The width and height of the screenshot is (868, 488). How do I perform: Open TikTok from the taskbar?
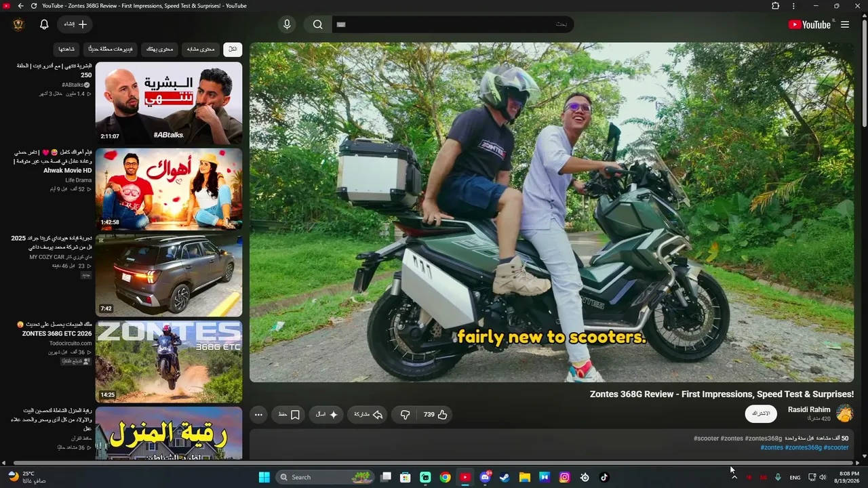[604, 477]
